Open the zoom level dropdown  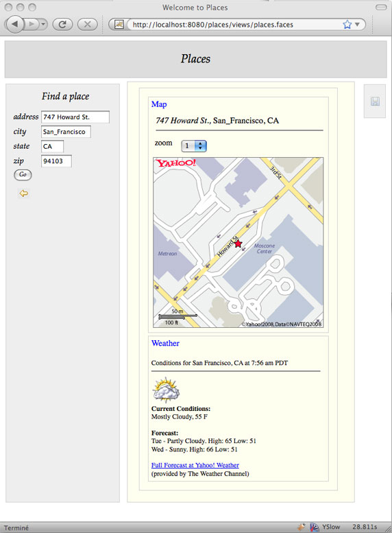click(x=194, y=146)
